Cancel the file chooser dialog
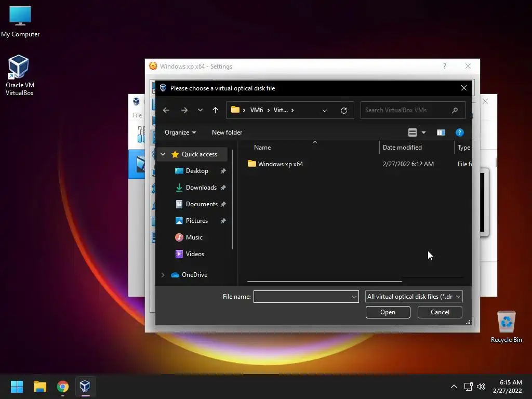The image size is (532, 399). (440, 312)
